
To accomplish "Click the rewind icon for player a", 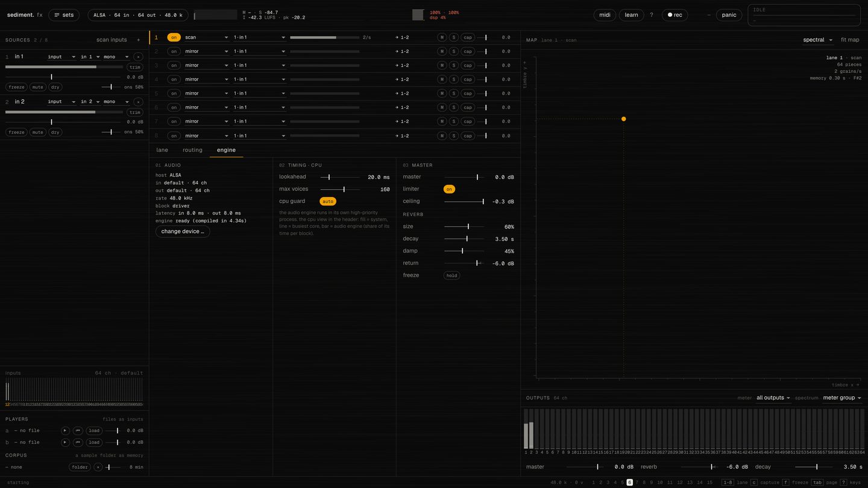I will [78, 431].
